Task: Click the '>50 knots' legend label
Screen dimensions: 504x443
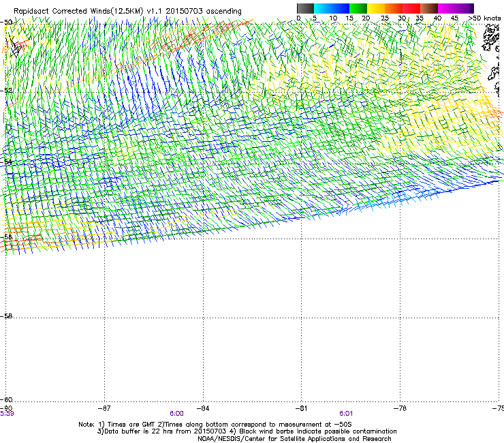Action: pos(484,18)
